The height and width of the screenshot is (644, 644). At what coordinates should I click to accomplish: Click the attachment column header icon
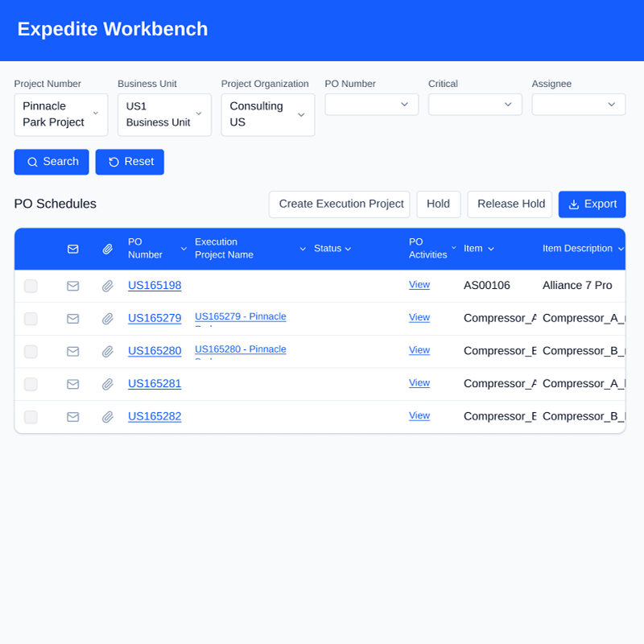107,249
